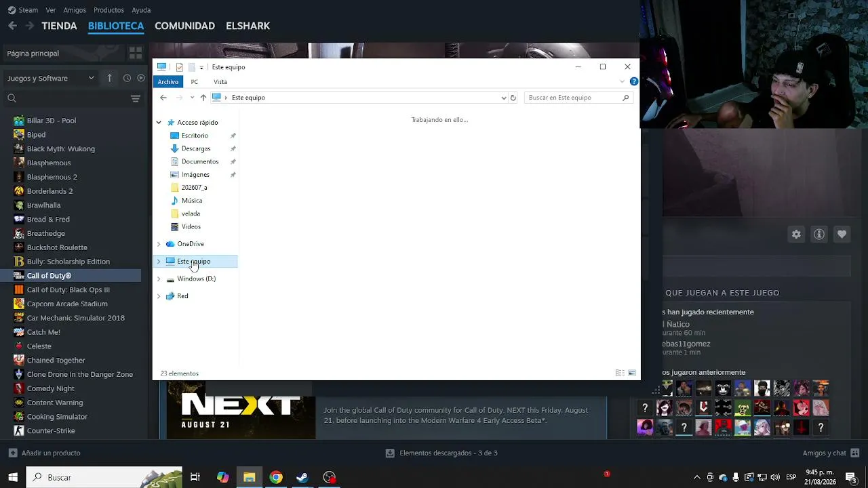
Task: Click the Steam library search field
Action: tap(68, 98)
